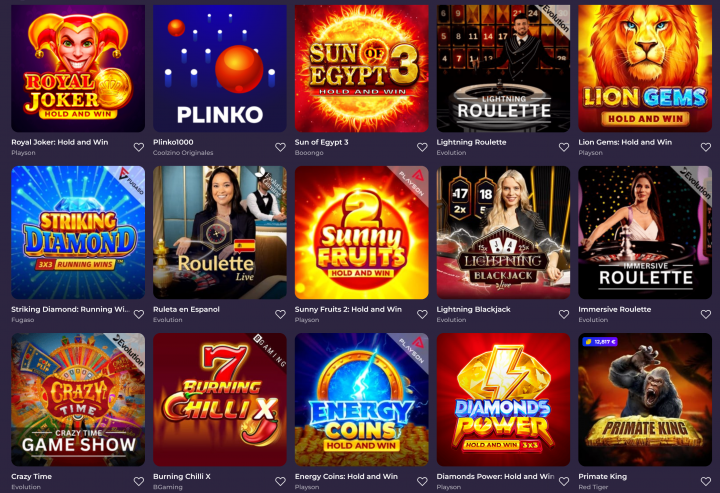Add Crazy Time to favorites

coord(139,481)
